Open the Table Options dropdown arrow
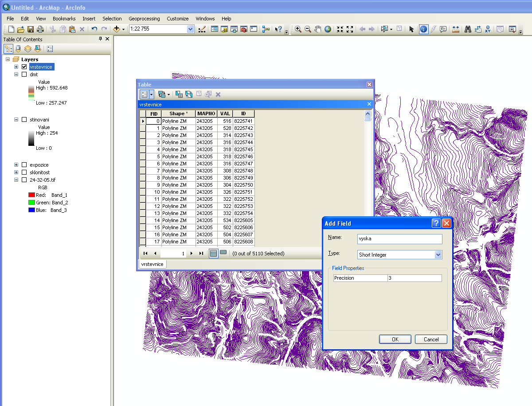Viewport: 532px width, 406px height. [x=152, y=94]
